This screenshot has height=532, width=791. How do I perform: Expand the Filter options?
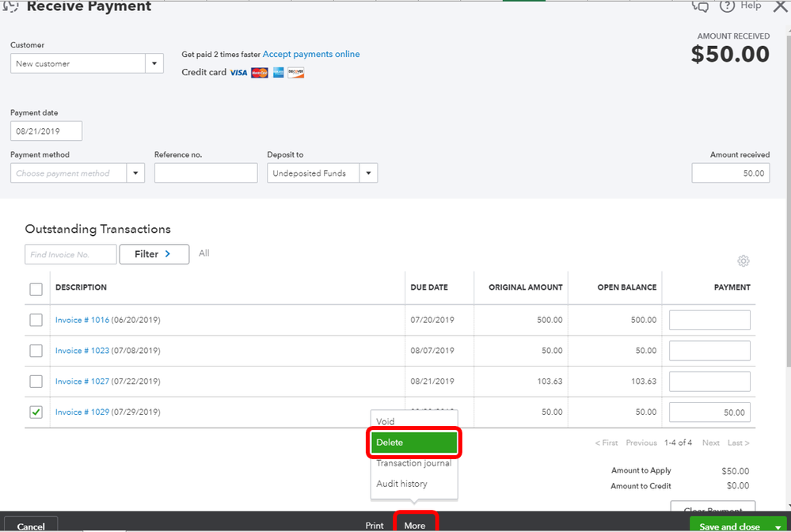click(154, 254)
